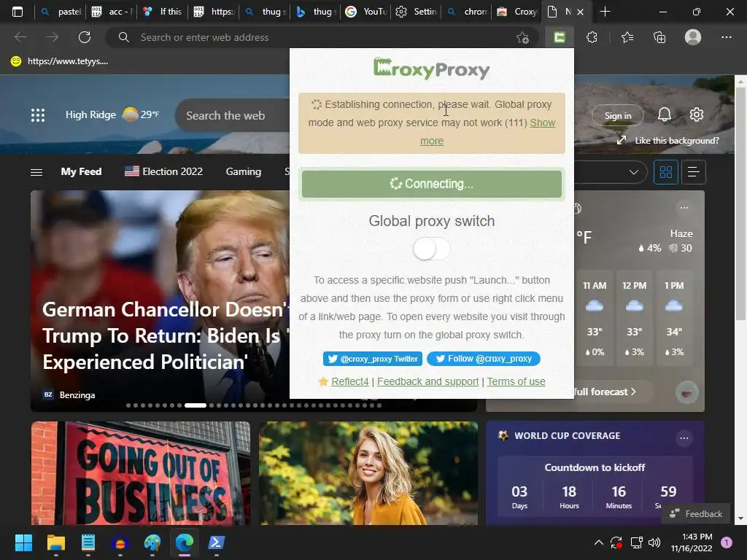
Task: Click the Connecting... button
Action: pyautogui.click(x=432, y=184)
